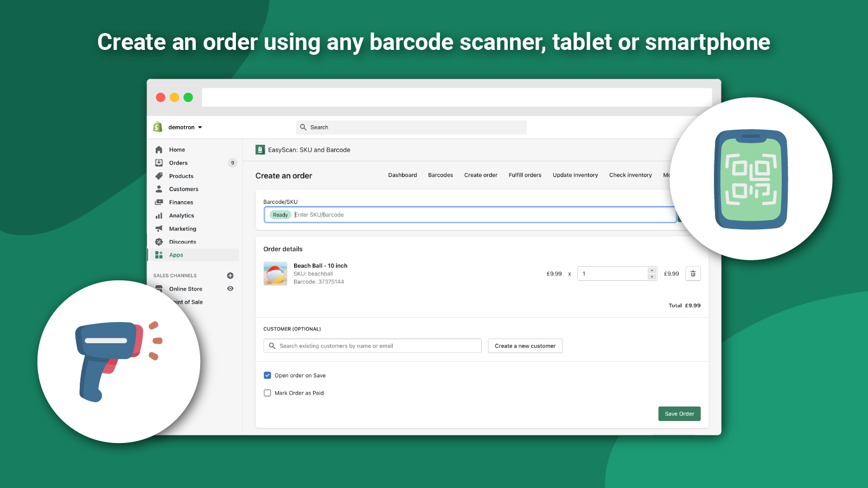Select Discounts in the sidebar
868x488 pixels.
[182, 242]
